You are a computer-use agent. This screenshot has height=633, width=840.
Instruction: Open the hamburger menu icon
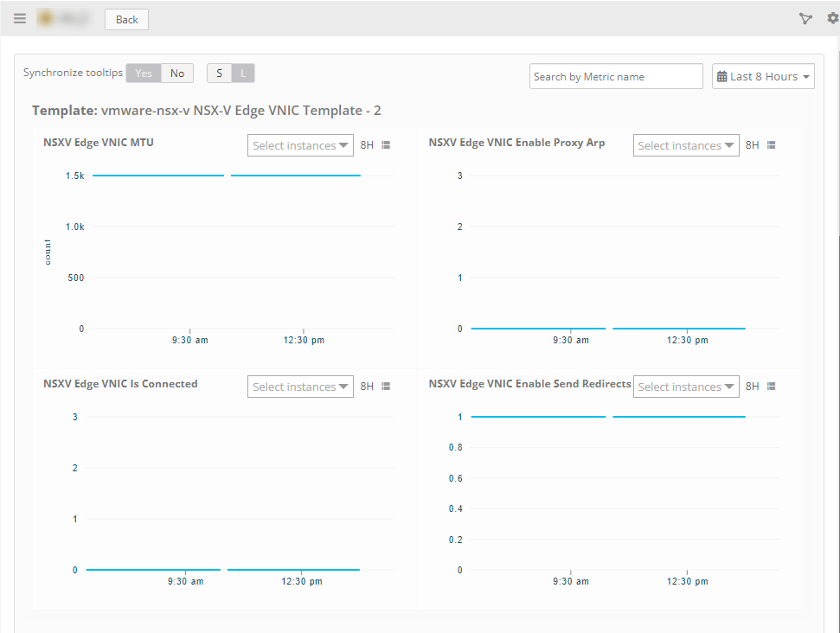pyautogui.click(x=19, y=18)
